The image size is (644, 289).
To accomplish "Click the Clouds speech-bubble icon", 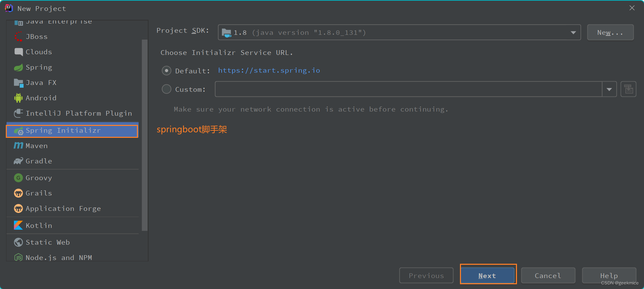I will coord(18,52).
